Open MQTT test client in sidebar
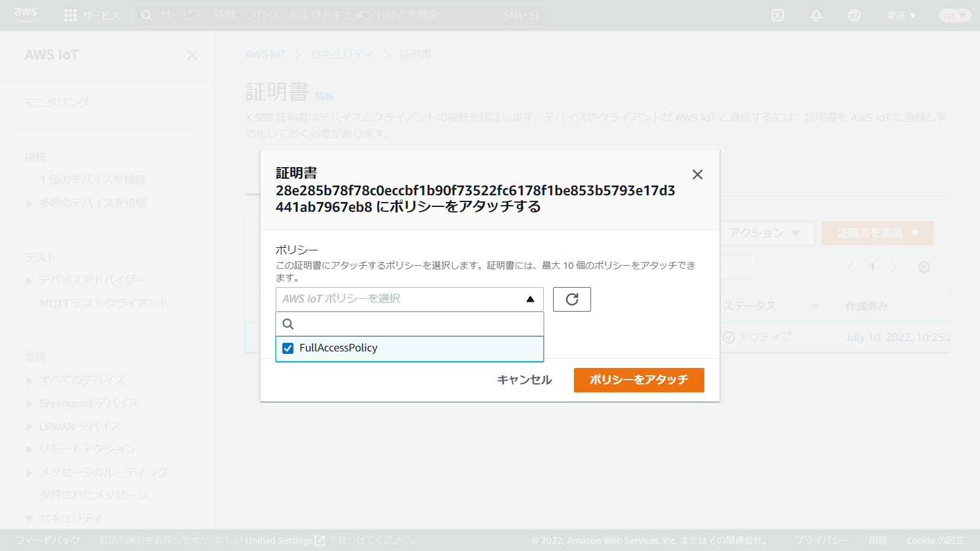980x551 pixels. coord(104,304)
